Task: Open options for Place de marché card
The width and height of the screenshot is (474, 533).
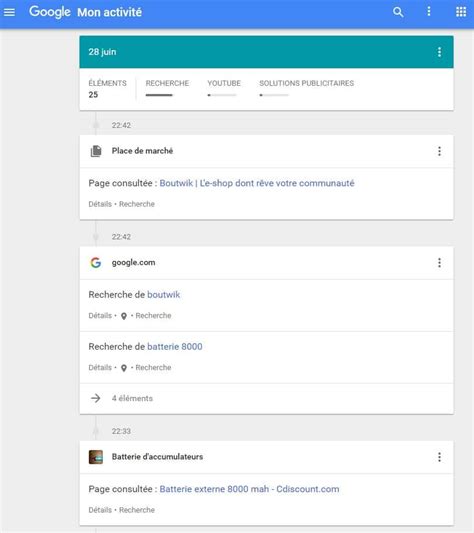Action: point(439,151)
